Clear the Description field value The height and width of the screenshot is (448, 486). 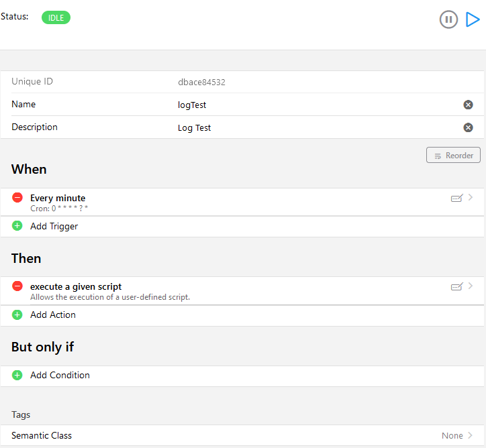(x=468, y=127)
